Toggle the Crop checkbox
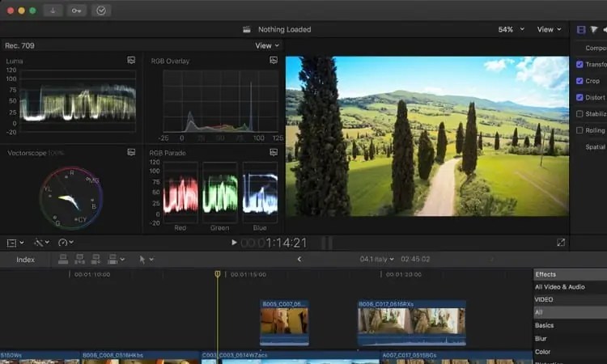607x364 pixels. pyautogui.click(x=579, y=81)
